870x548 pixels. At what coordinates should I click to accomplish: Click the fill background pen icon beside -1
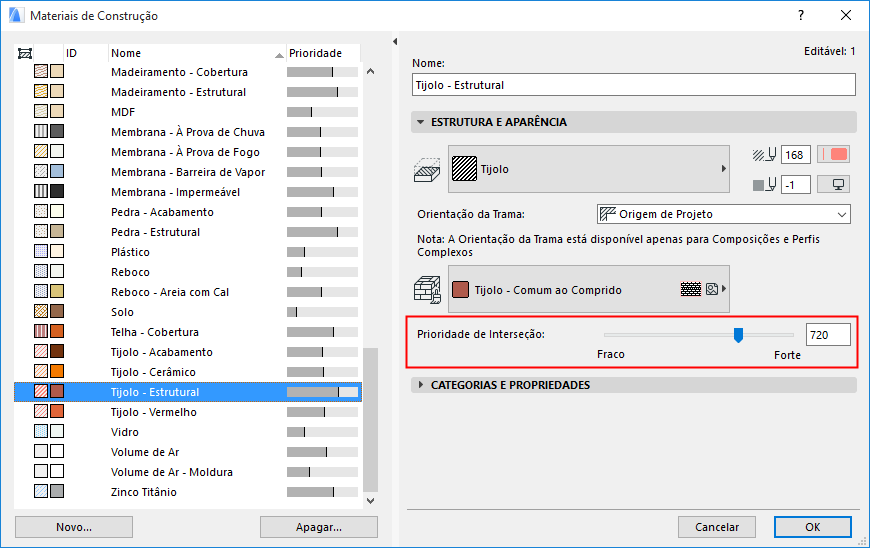pos(765,185)
